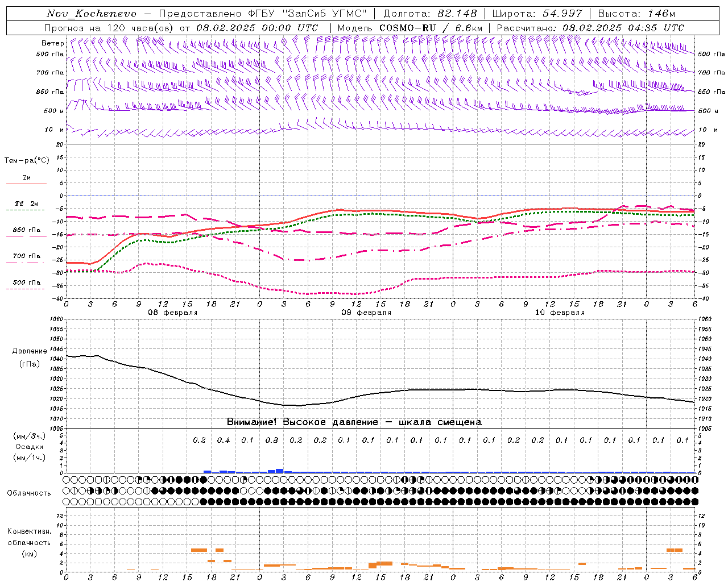Viewport: 728px width, 582px height.
Task: Click the (мм/3ч.) units label
Action: [29, 436]
